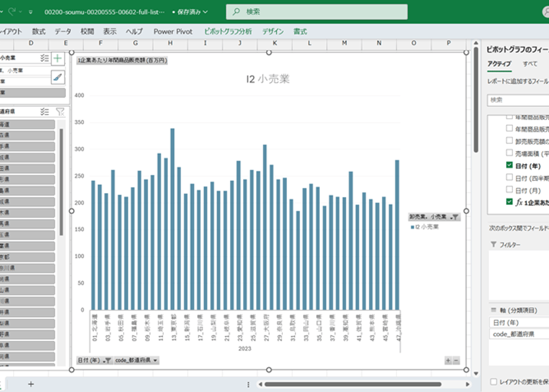Open the green plus chart elements button
This screenshot has width=549, height=392.
(58, 58)
